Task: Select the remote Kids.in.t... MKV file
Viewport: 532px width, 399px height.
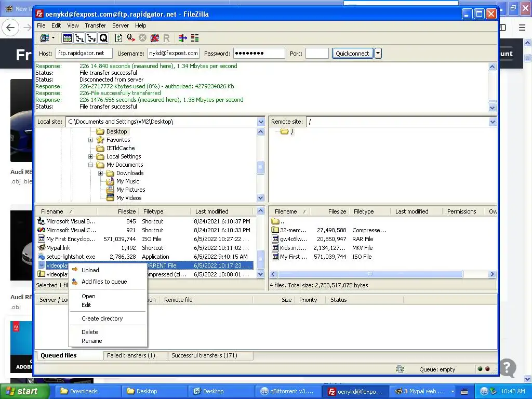Action: [x=383, y=248]
